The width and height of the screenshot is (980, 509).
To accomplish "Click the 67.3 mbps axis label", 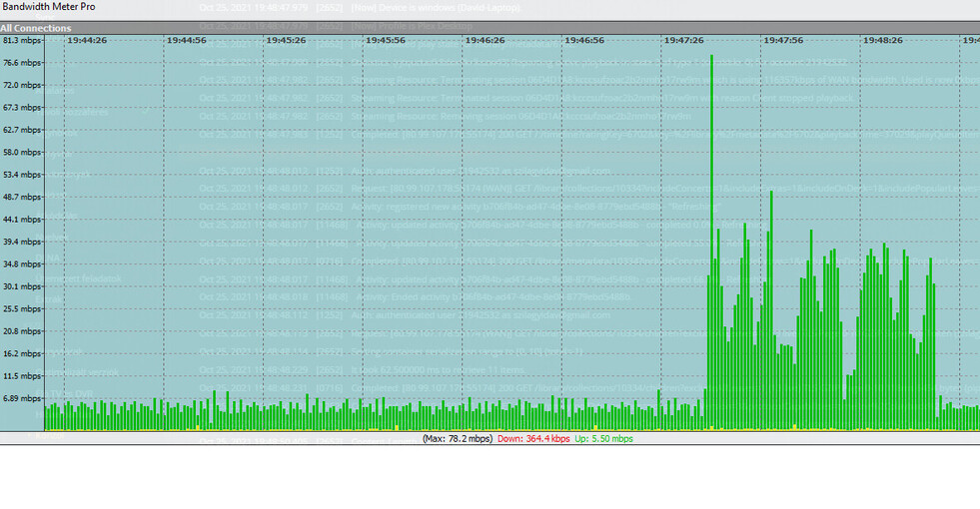I will pyautogui.click(x=22, y=108).
